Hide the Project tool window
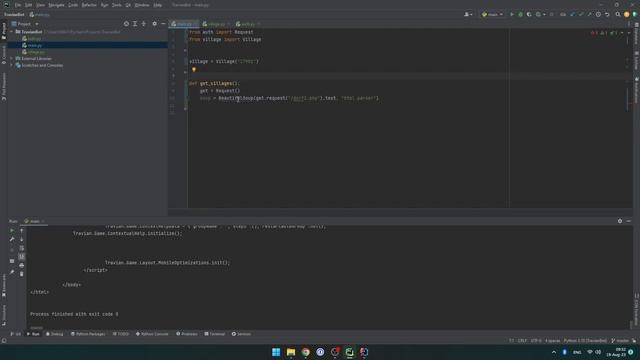This screenshot has height=360, width=640. [x=163, y=24]
